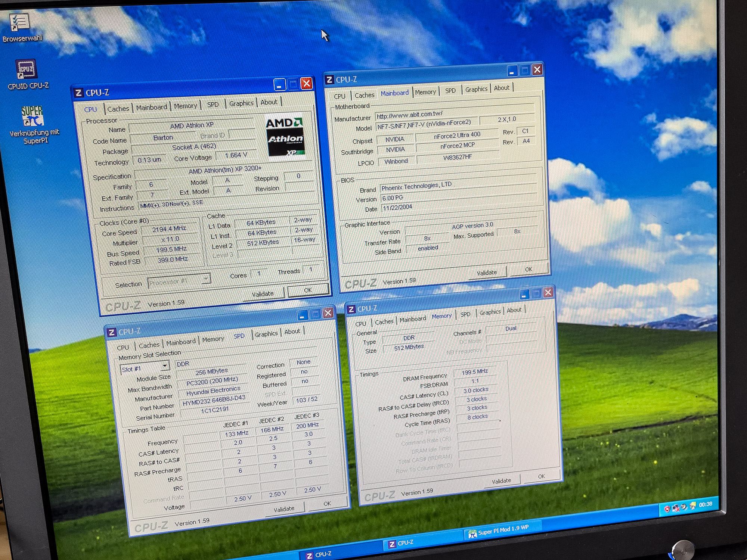Viewport: 747px width, 560px height.
Task: Click the Z icon in Mainboard window title
Action: pyautogui.click(x=329, y=80)
